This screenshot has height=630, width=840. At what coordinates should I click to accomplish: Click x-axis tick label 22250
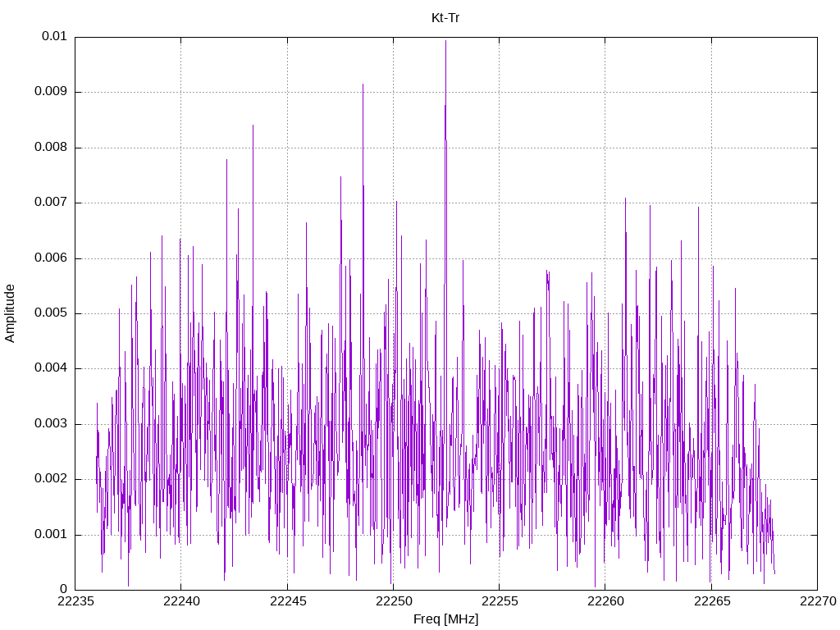click(393, 601)
